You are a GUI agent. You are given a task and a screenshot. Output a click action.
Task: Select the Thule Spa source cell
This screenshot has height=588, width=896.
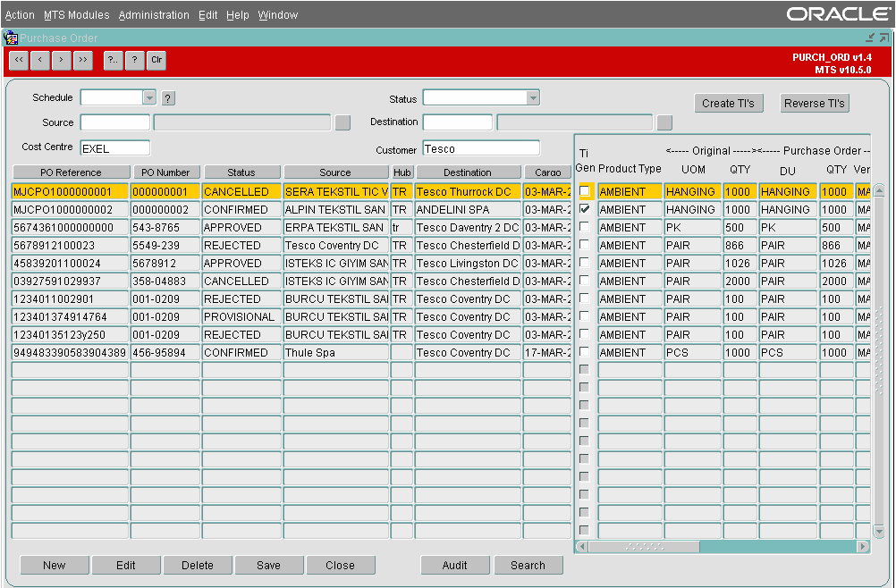tap(336, 352)
